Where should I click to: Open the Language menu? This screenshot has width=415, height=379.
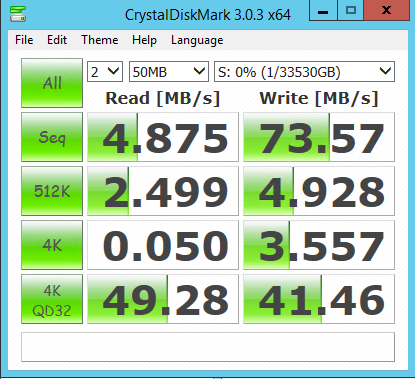(x=197, y=40)
